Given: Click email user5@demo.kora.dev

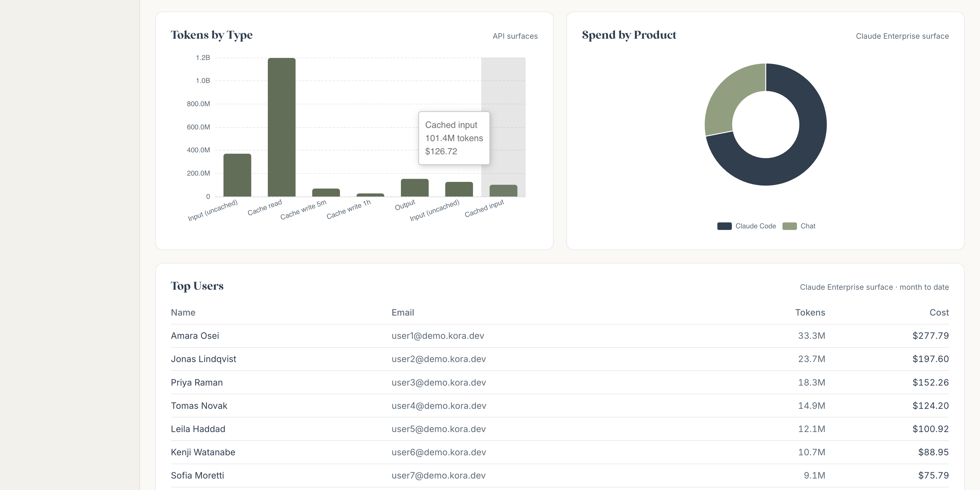Looking at the screenshot, I should [439, 429].
